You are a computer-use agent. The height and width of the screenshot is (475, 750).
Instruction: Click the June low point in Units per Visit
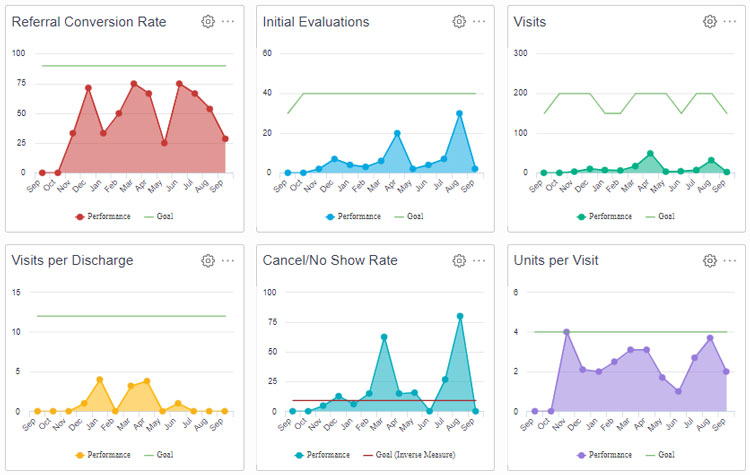[678, 391]
